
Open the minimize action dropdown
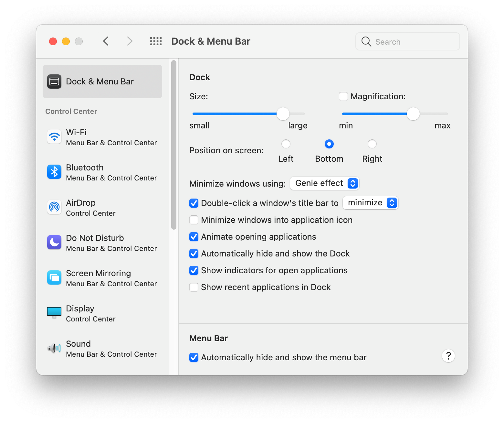371,203
